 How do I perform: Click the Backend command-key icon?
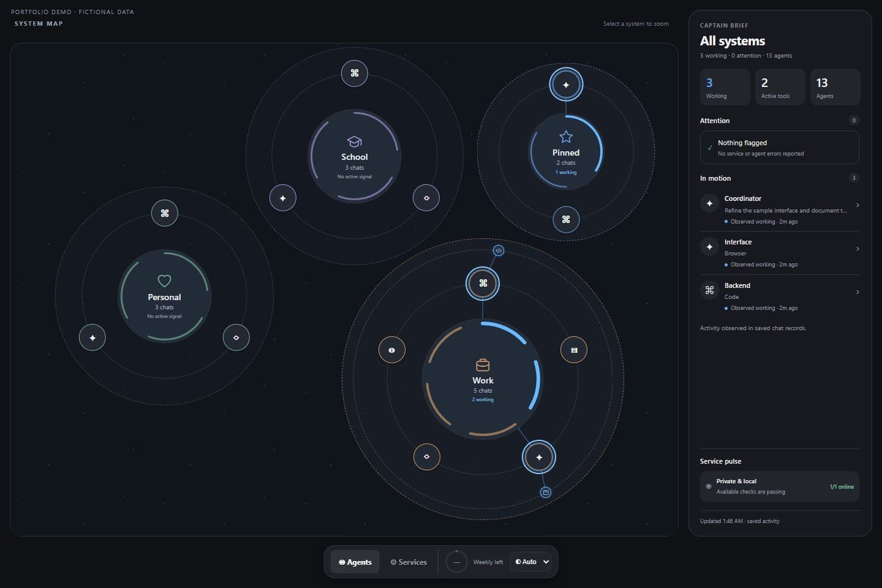pyautogui.click(x=709, y=290)
